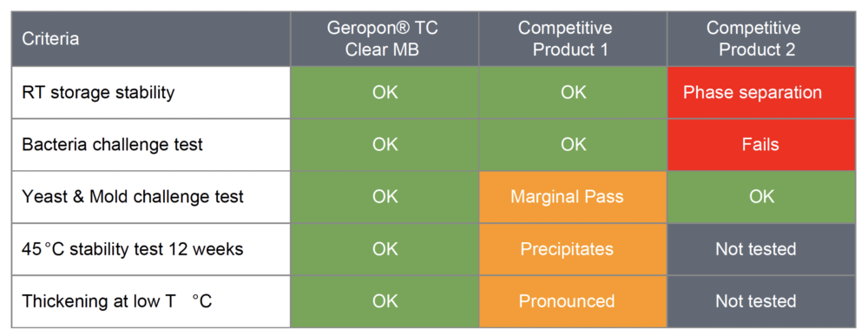Click Geropon OK cell in Thickening row
This screenshot has height=336, width=868.
pos(385,301)
